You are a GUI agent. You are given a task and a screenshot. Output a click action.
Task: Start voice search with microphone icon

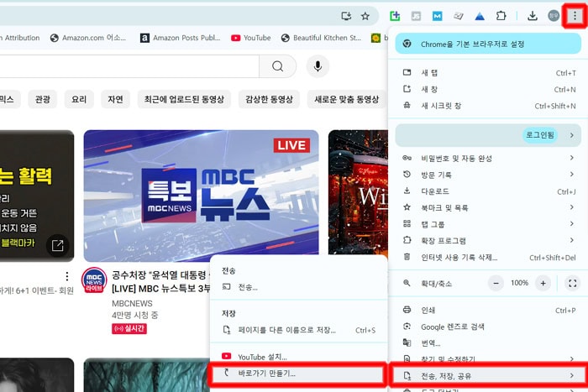tap(318, 66)
